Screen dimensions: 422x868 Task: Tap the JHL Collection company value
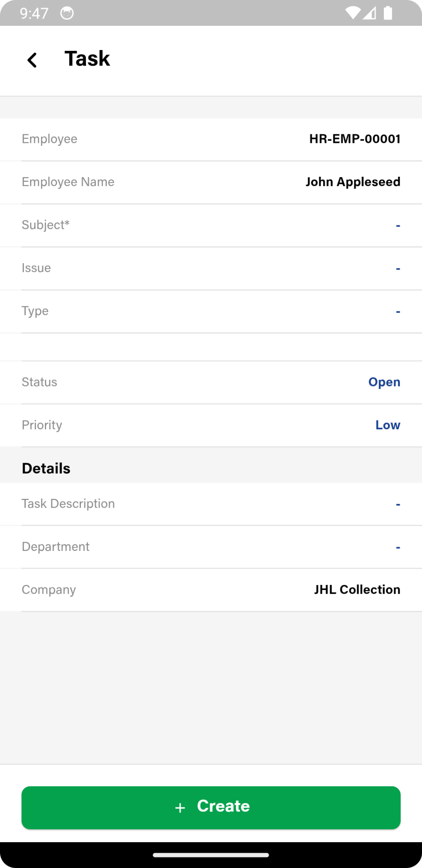pyautogui.click(x=357, y=590)
